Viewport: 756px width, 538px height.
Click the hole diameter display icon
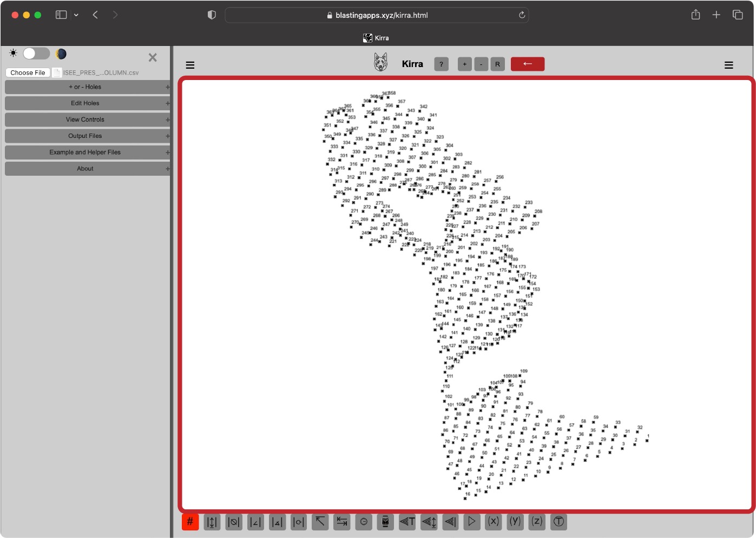233,522
